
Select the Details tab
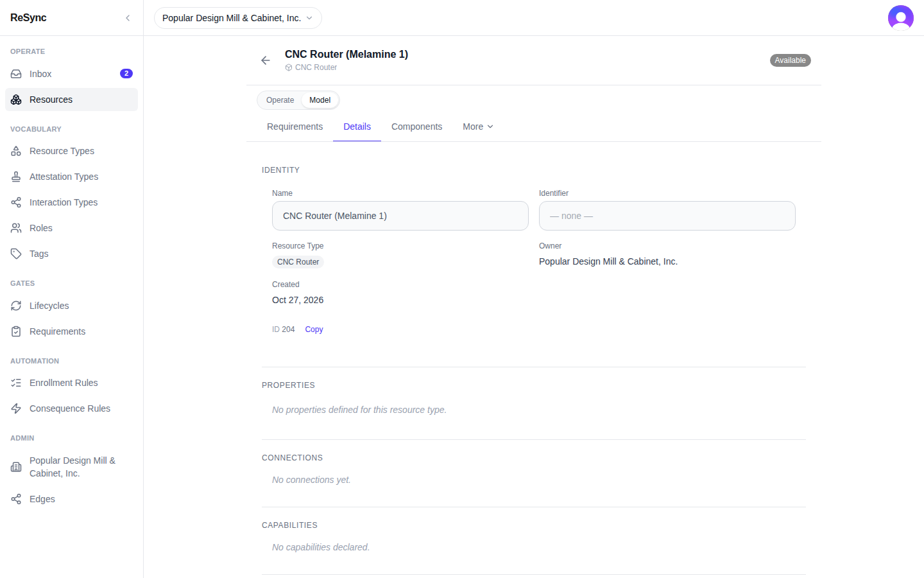357,127
